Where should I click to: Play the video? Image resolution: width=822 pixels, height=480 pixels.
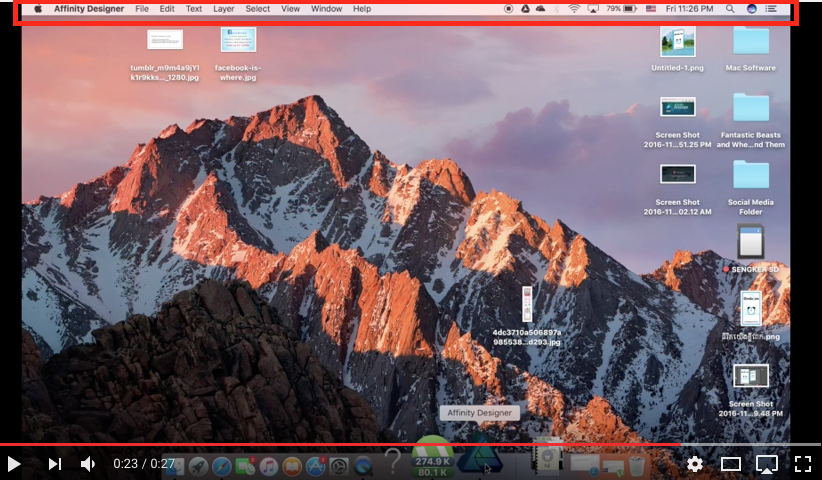point(14,464)
